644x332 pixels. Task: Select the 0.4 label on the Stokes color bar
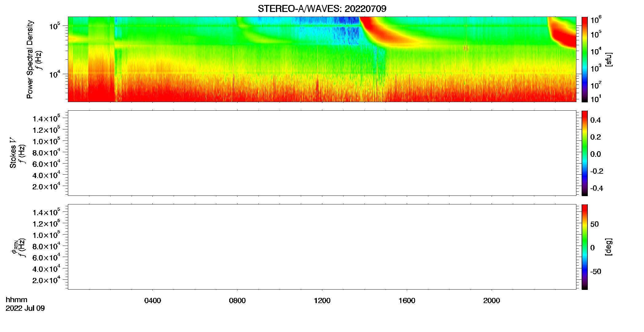click(595, 120)
